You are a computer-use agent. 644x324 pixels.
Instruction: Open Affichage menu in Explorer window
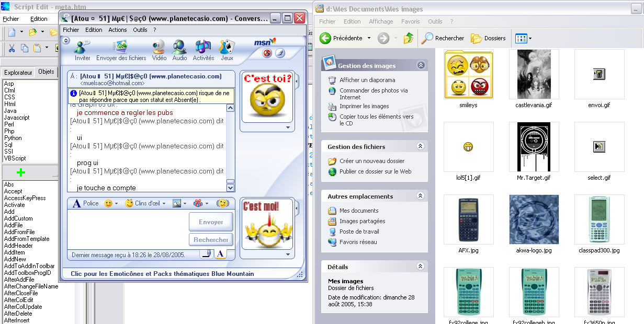(x=381, y=21)
